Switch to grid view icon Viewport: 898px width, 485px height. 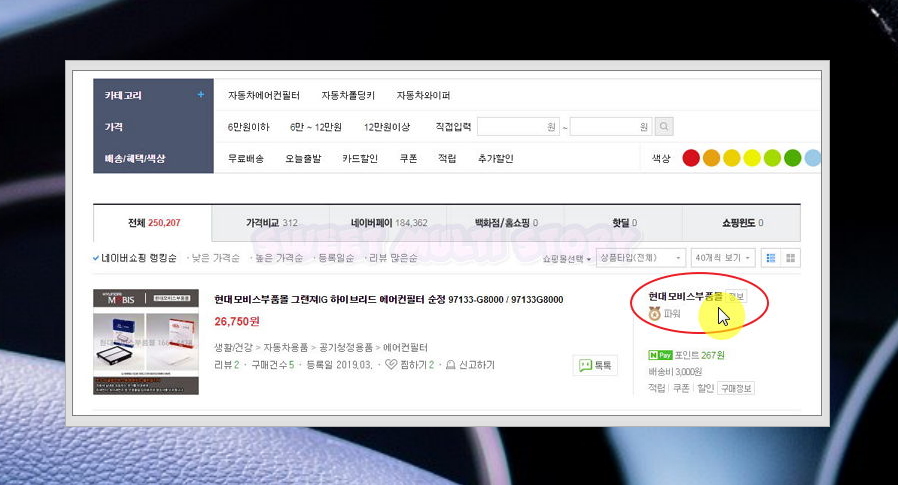pyautogui.click(x=791, y=258)
